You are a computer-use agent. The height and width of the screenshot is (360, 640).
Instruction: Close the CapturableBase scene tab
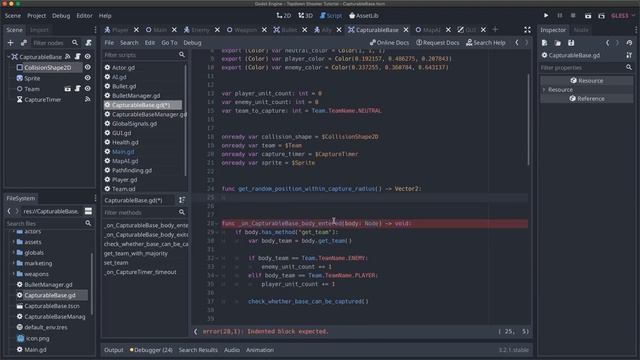click(406, 30)
